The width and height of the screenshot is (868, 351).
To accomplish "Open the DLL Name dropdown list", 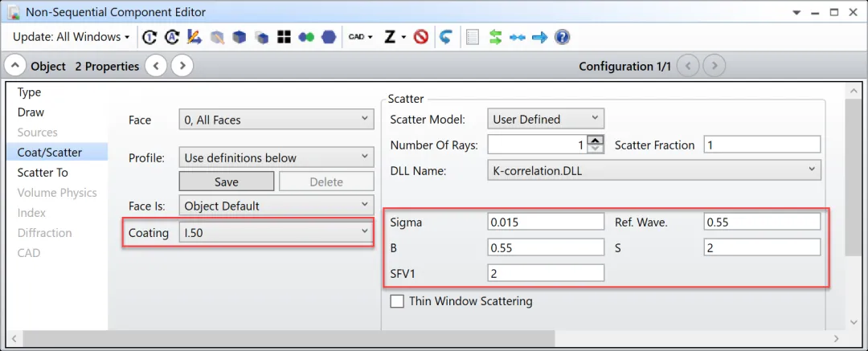I will [654, 170].
